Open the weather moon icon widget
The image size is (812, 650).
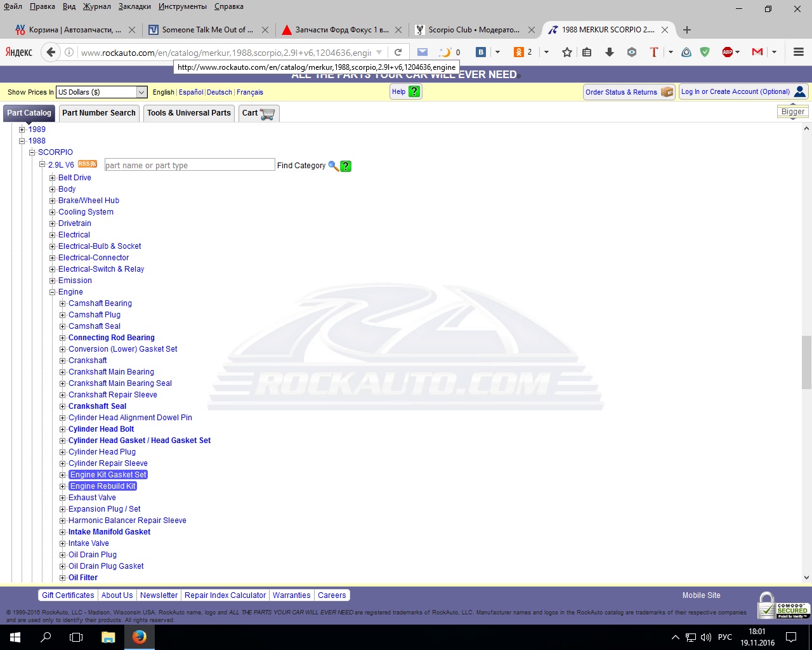click(x=446, y=52)
